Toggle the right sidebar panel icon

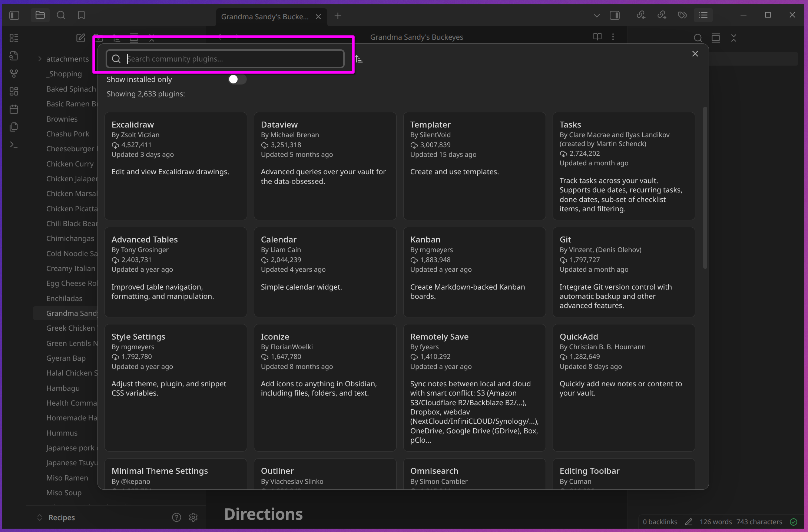click(x=615, y=15)
